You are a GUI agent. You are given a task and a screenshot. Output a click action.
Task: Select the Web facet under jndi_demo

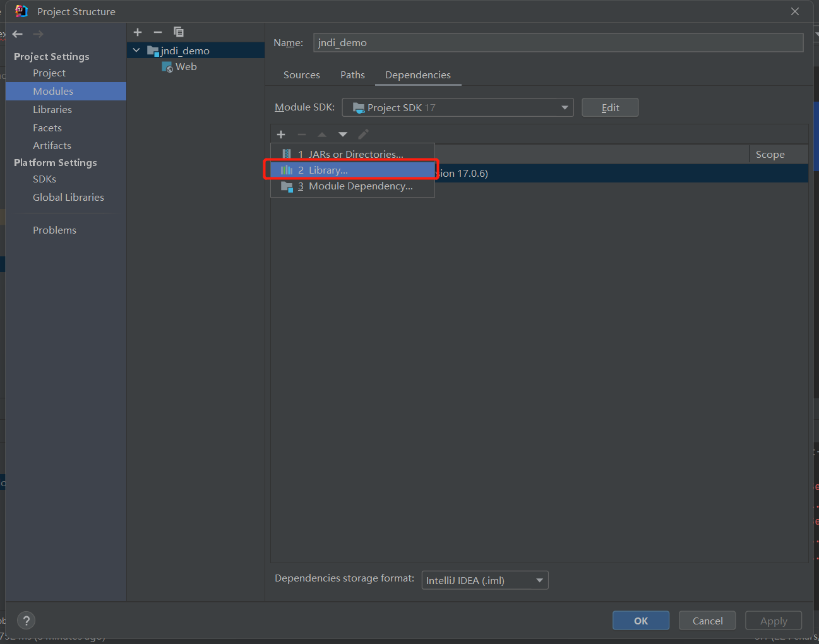coord(196,67)
